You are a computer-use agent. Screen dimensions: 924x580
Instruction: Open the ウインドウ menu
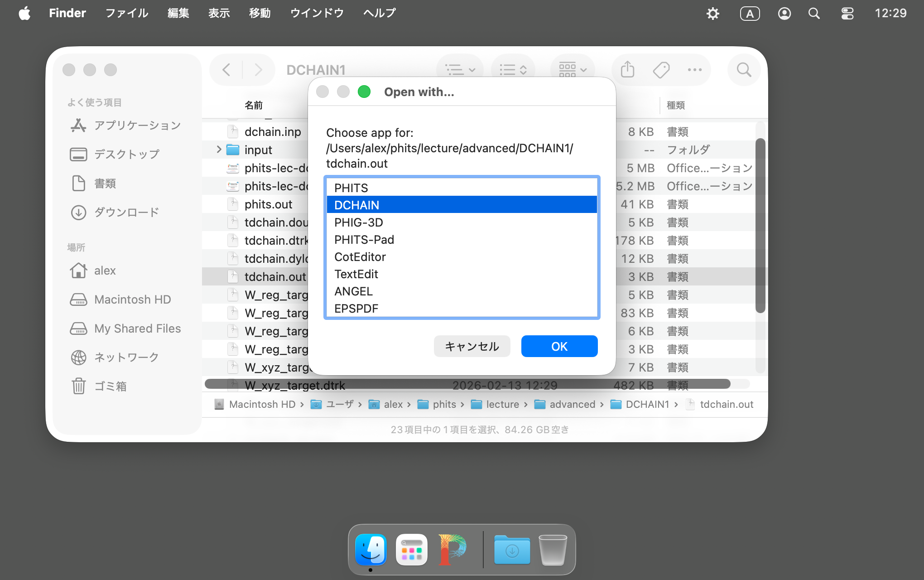point(317,13)
